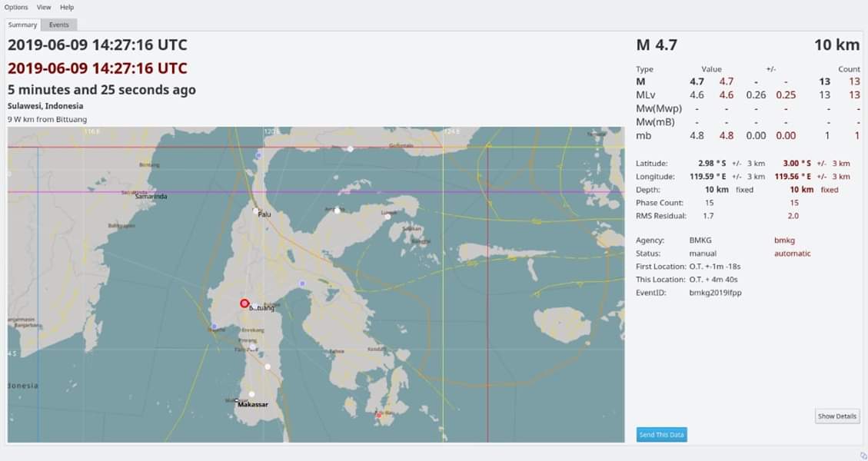The height and width of the screenshot is (461, 868).
Task: Click the white station dot in northern Sulawesi
Action: pos(350,148)
